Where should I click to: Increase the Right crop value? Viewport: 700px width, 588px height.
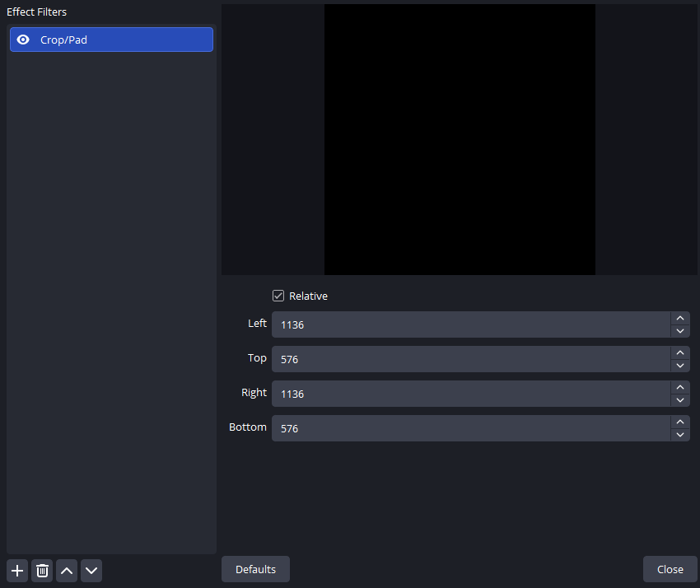point(680,388)
